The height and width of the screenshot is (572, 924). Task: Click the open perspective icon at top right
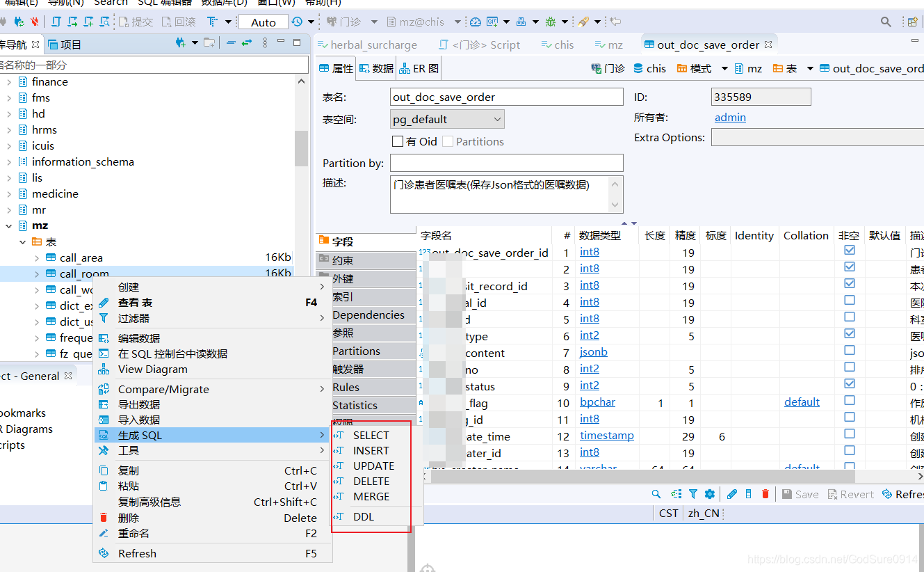(x=913, y=22)
